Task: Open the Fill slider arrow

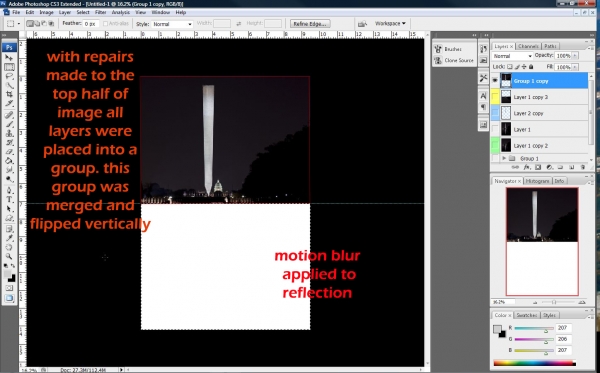Action: [x=575, y=67]
